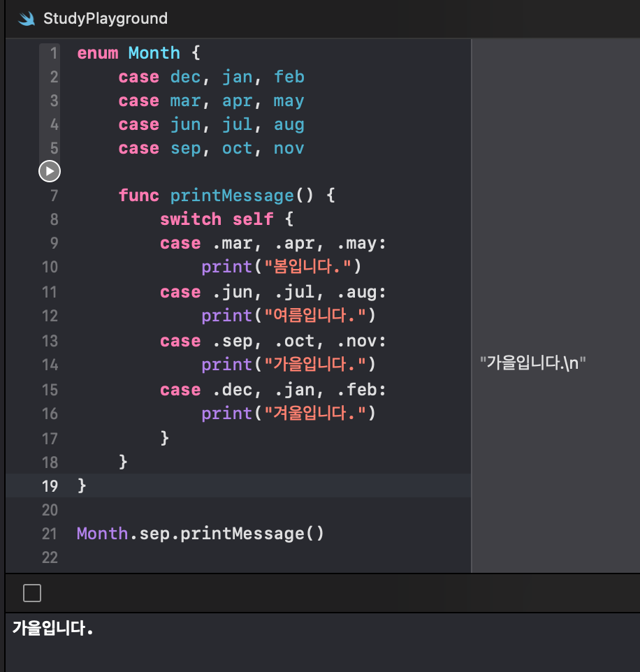Click .jan on line 15
This screenshot has width=640, height=672.
294,390
